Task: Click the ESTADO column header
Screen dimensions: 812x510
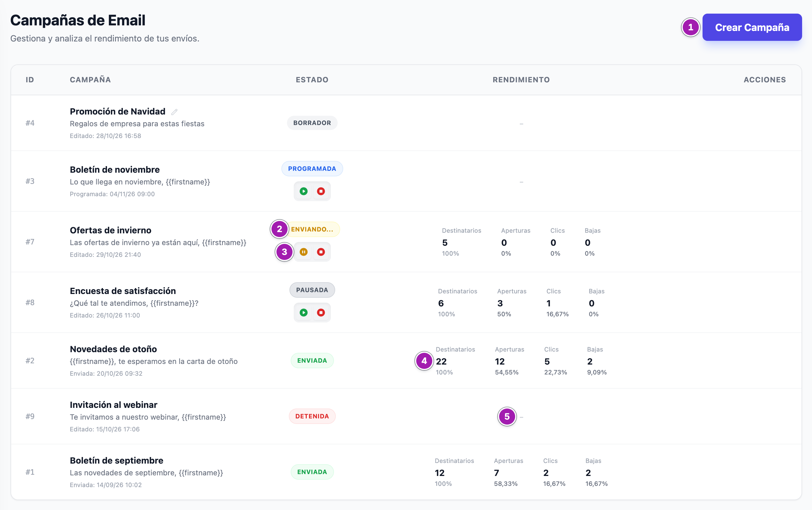Action: pyautogui.click(x=312, y=80)
